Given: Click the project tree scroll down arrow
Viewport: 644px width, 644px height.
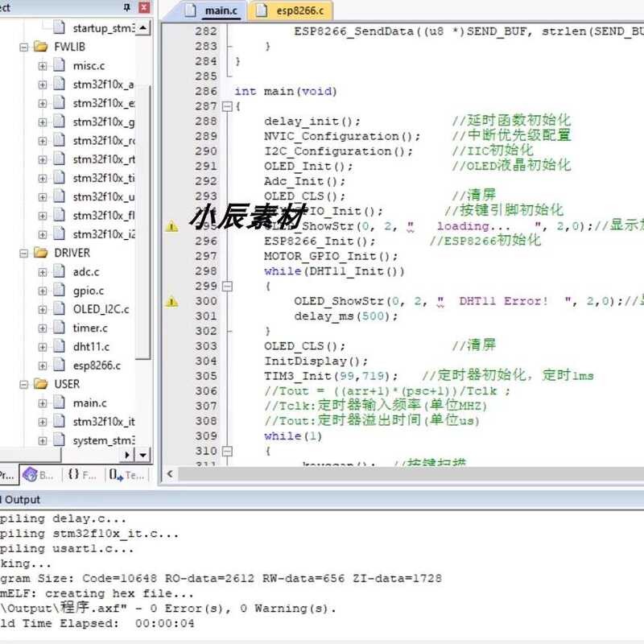Looking at the screenshot, I should (x=143, y=455).
